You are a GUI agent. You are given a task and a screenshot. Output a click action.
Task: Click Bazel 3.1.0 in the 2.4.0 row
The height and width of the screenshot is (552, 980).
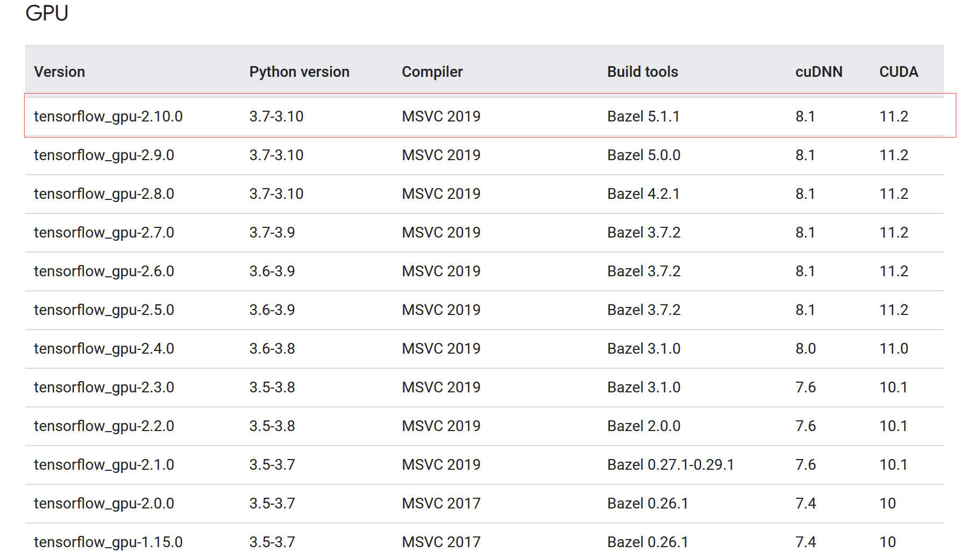tap(644, 348)
